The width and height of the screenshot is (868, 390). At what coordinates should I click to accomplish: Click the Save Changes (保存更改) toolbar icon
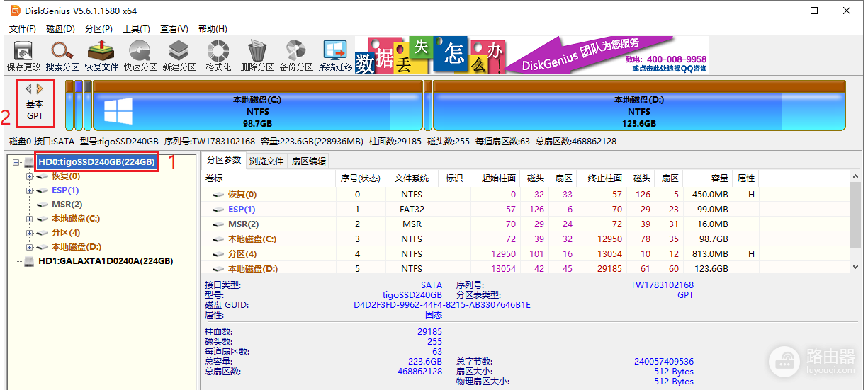(23, 55)
